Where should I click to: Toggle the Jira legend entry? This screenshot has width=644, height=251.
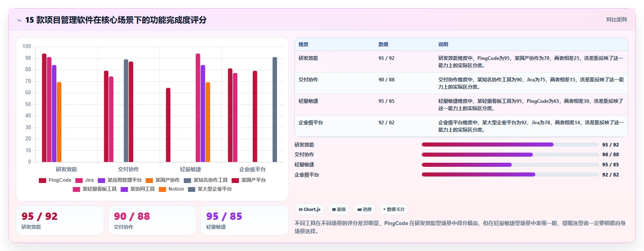[84, 180]
